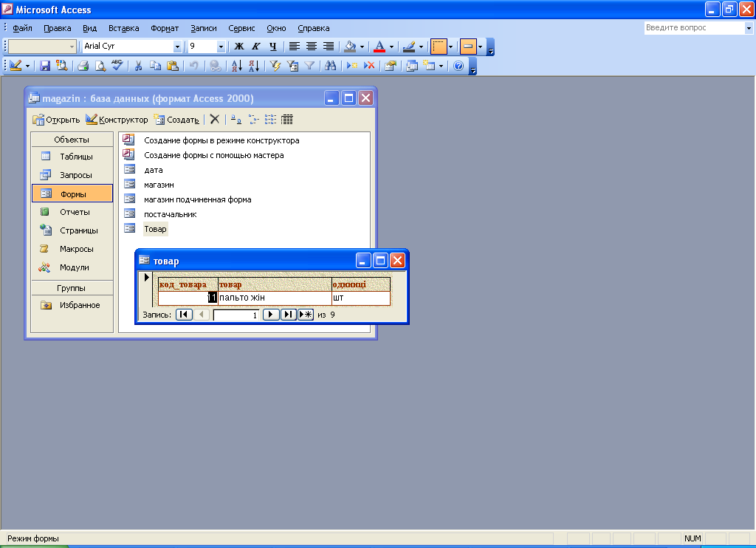Click the Find binoculars icon
This screenshot has width=756, height=548.
(x=330, y=66)
